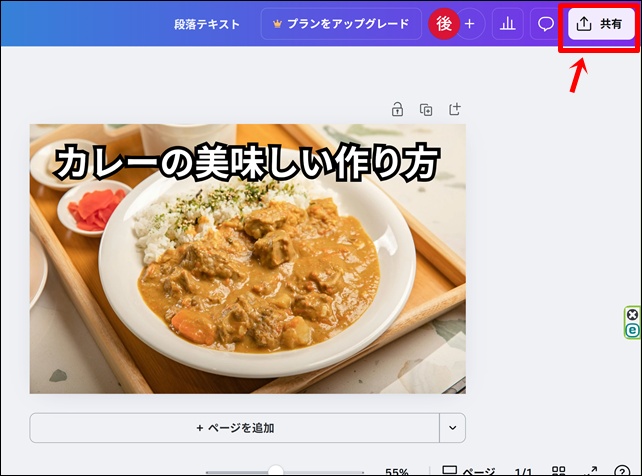Screen dimensions: 642x476
Task: Click the zoom slider handle
Action: coord(276,471)
